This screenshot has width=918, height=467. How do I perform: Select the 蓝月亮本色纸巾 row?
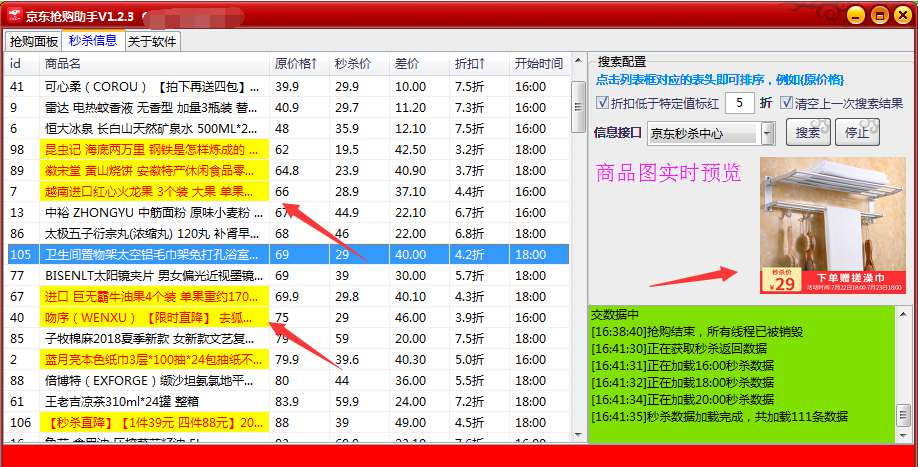click(x=287, y=360)
